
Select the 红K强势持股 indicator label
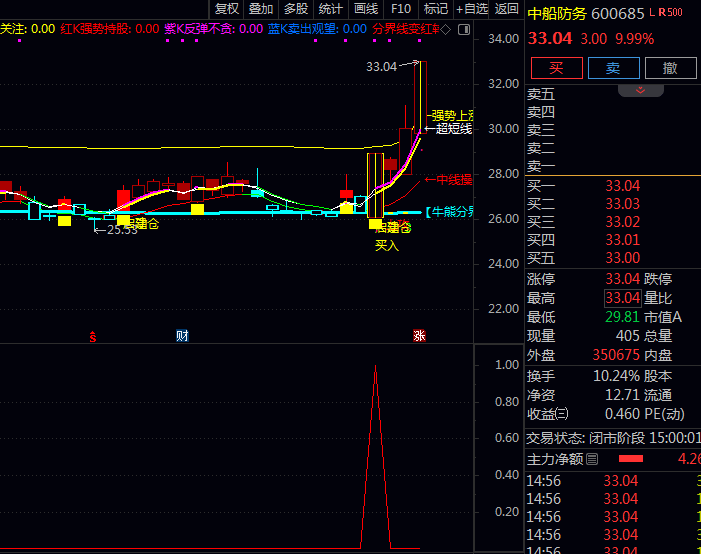tap(110, 29)
